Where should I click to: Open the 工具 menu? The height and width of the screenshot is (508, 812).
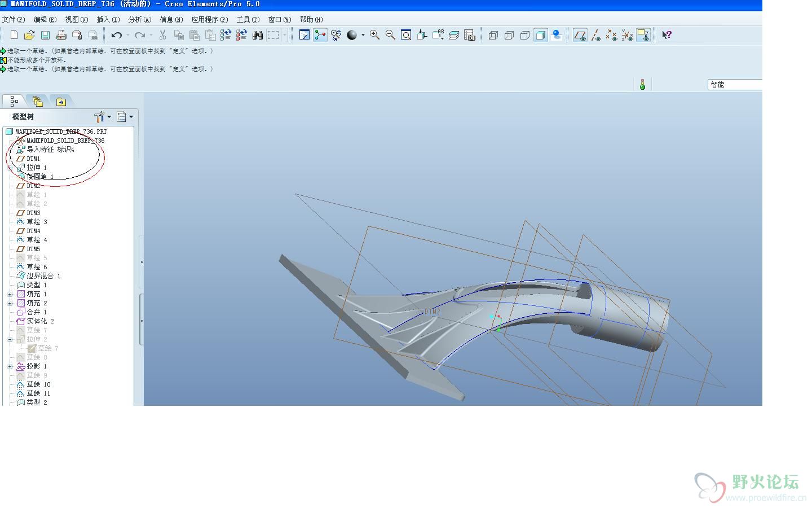click(248, 19)
